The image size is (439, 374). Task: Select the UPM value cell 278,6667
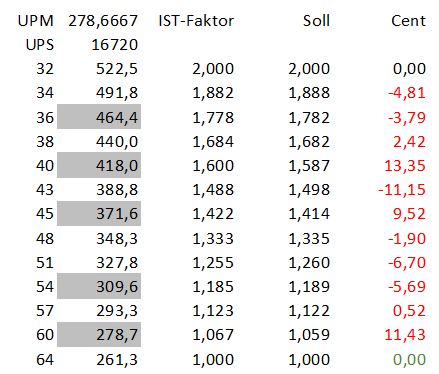coord(103,21)
